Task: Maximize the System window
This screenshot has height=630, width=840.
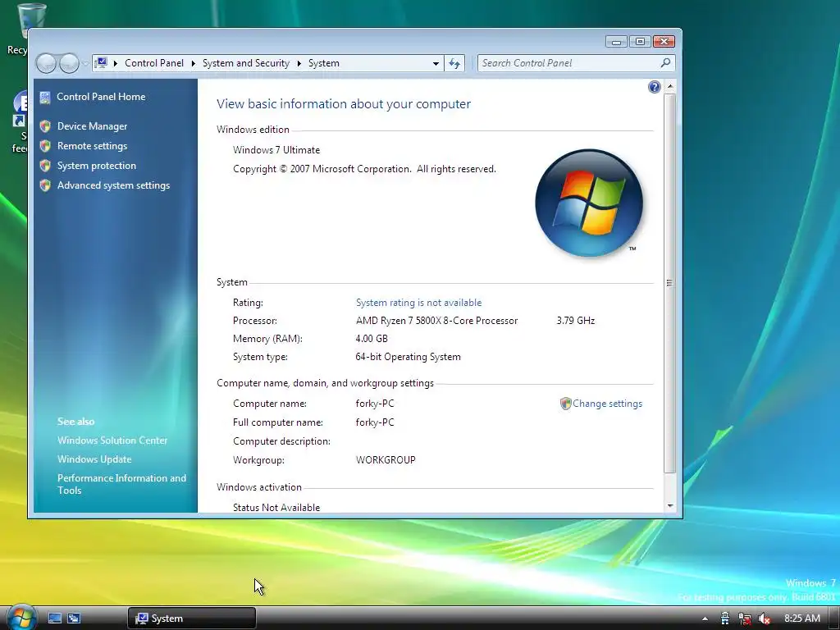Action: tap(640, 42)
